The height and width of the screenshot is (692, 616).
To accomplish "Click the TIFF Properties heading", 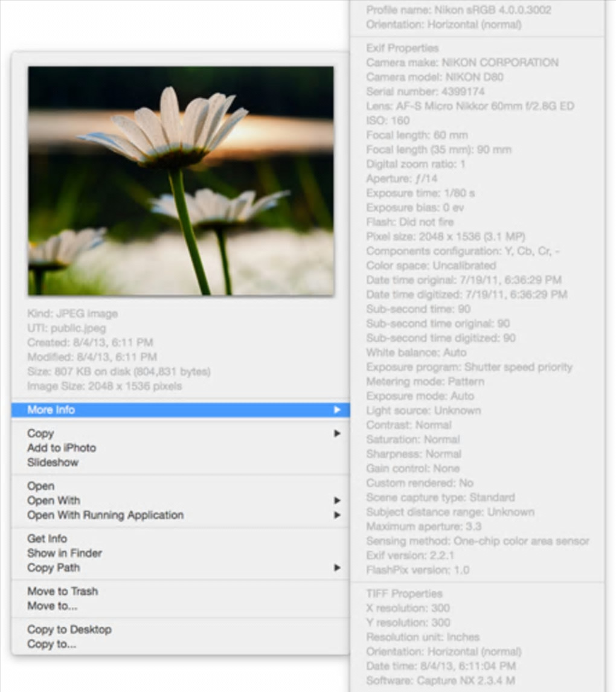I will (404, 594).
